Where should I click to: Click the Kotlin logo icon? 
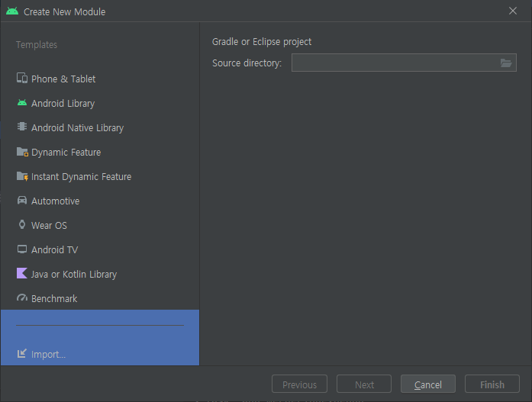point(22,273)
